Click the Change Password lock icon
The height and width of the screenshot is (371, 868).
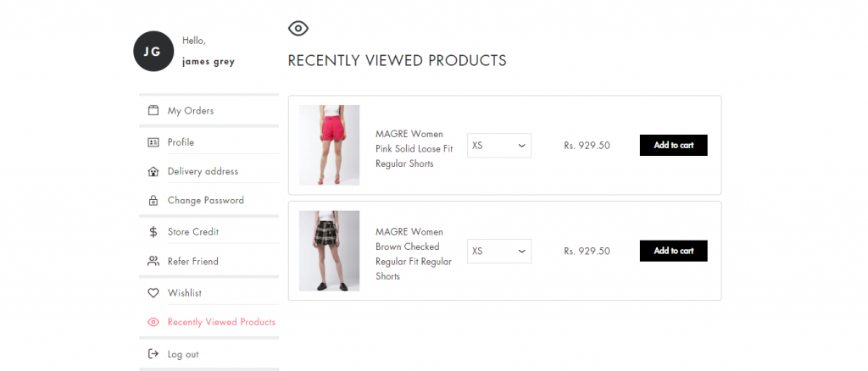[153, 200]
